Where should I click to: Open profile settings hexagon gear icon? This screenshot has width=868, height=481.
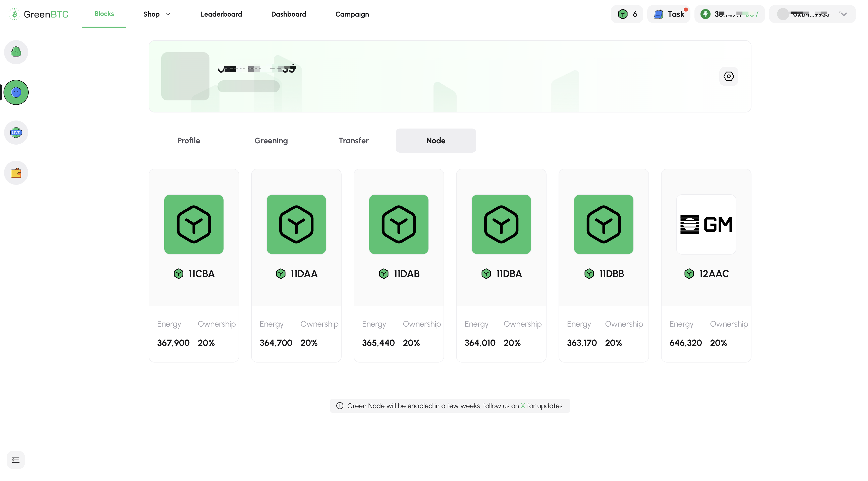(729, 77)
